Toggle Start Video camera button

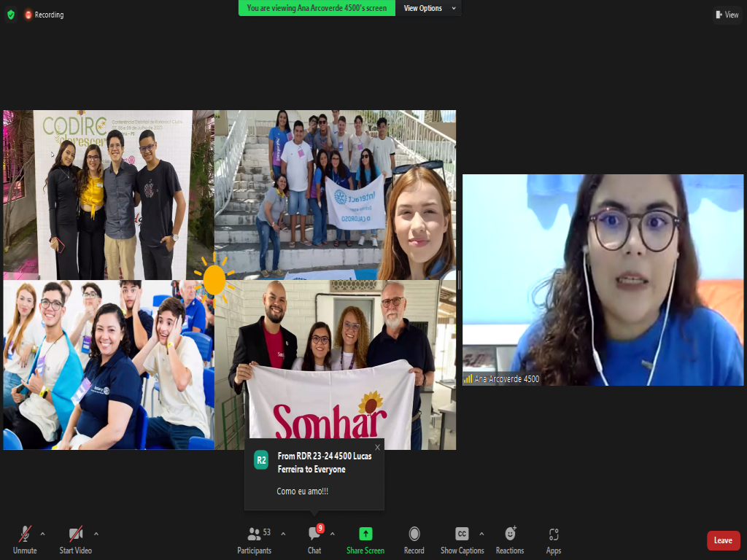pos(75,540)
